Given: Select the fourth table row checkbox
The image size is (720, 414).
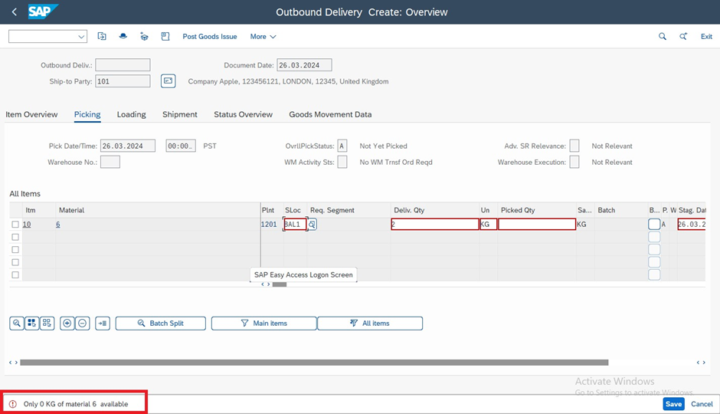Looking at the screenshot, I should [x=15, y=262].
